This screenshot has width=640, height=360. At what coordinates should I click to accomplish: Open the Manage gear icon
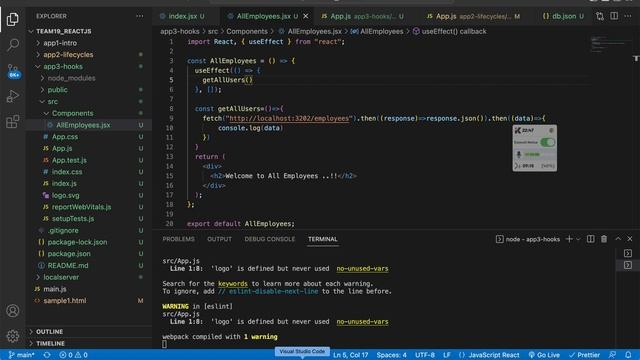tap(13, 336)
